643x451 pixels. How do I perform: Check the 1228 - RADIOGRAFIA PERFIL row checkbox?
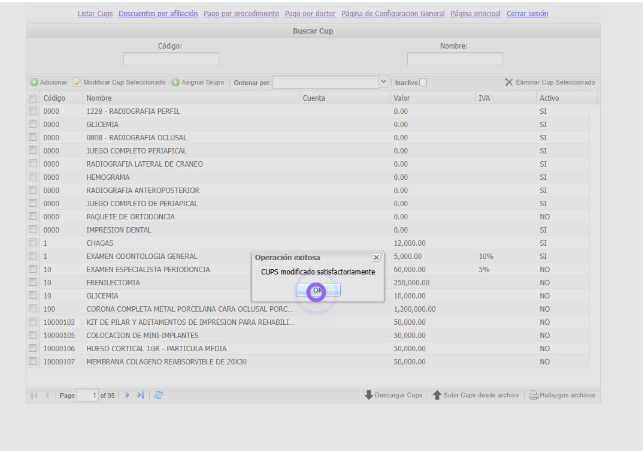(x=33, y=111)
